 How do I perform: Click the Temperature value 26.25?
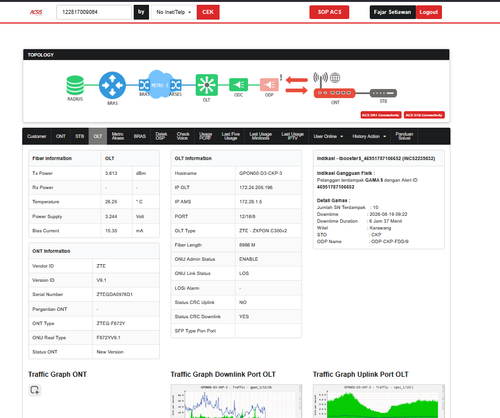[x=111, y=202]
